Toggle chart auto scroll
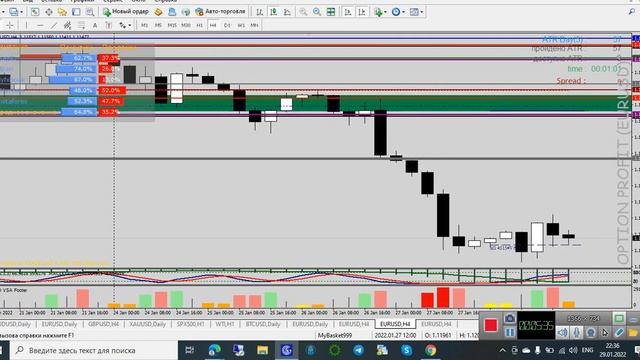The image size is (640, 360). click(348, 12)
